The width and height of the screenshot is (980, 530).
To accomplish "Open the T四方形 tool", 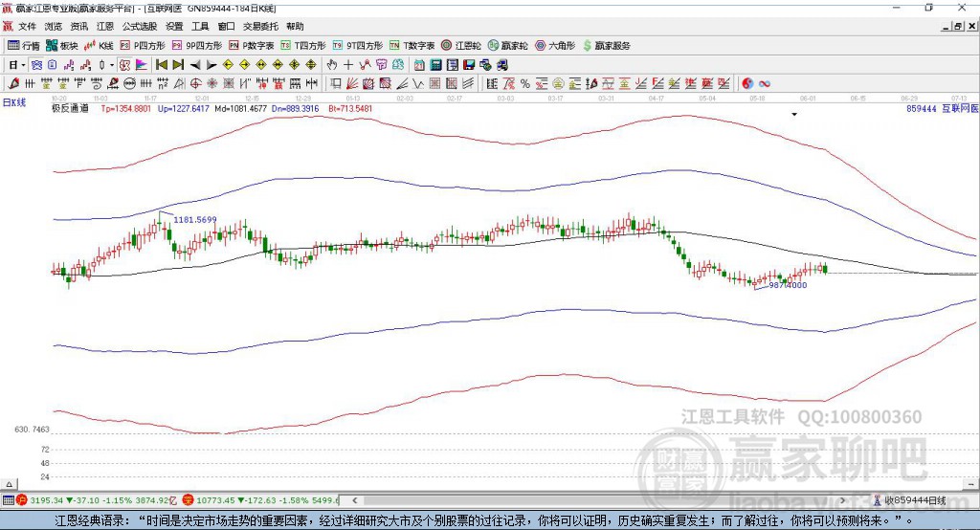I will (x=303, y=46).
